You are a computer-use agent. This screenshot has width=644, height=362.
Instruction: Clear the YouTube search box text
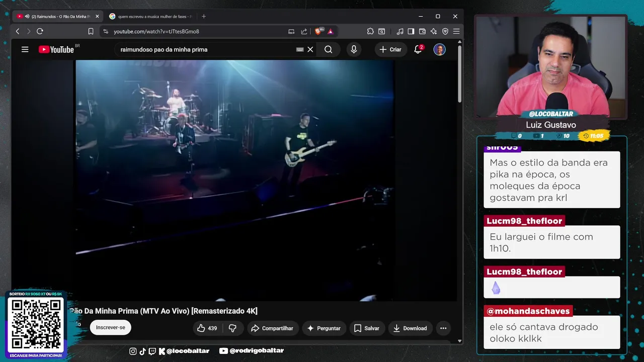click(310, 49)
